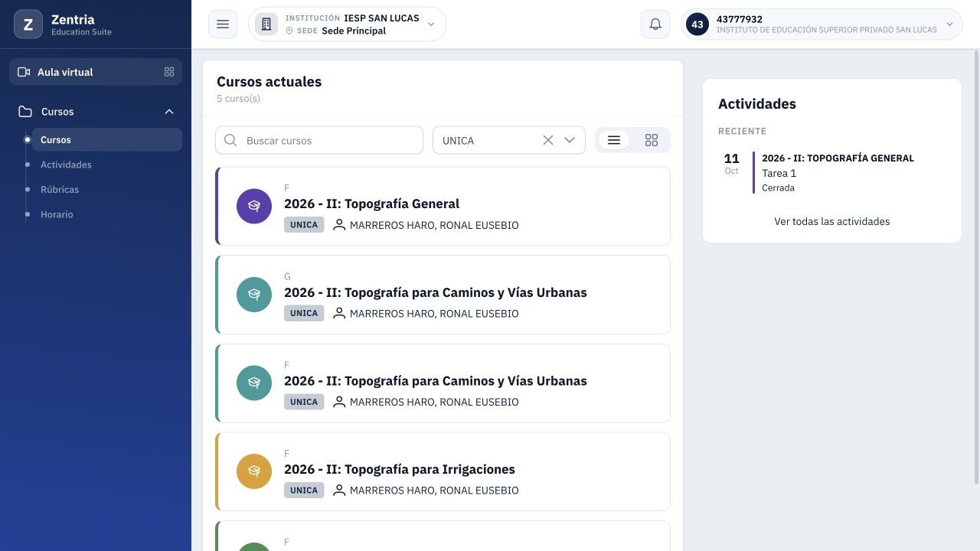Click the Zentria Z logo icon

28,24
